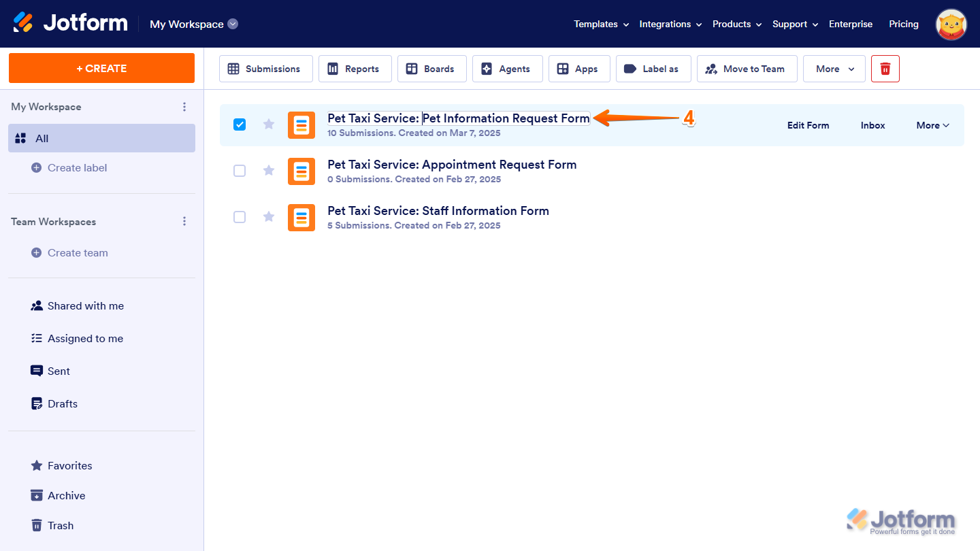Open the Integrations menu
This screenshot has height=551, width=980.
(x=670, y=24)
